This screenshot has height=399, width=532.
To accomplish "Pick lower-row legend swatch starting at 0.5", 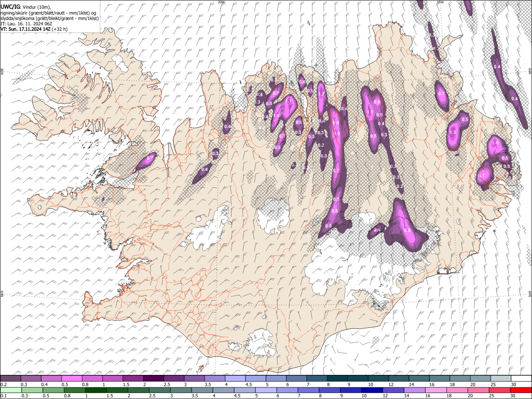I will pyautogui.click(x=53, y=390).
